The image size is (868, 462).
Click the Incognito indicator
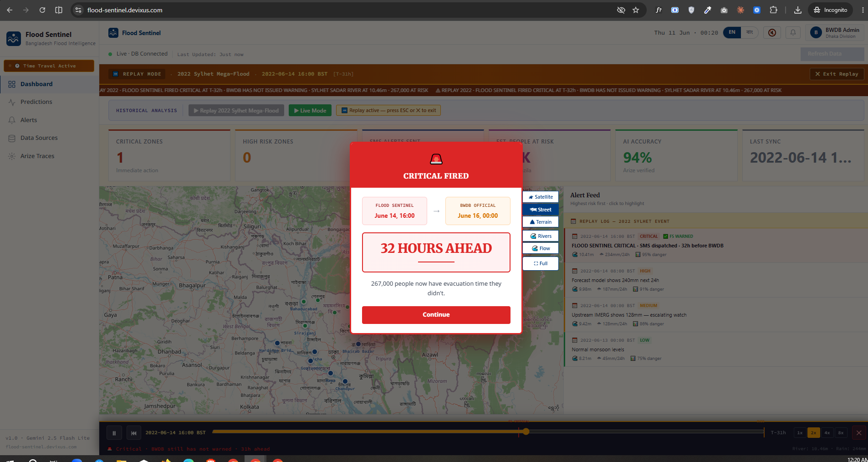pyautogui.click(x=830, y=10)
